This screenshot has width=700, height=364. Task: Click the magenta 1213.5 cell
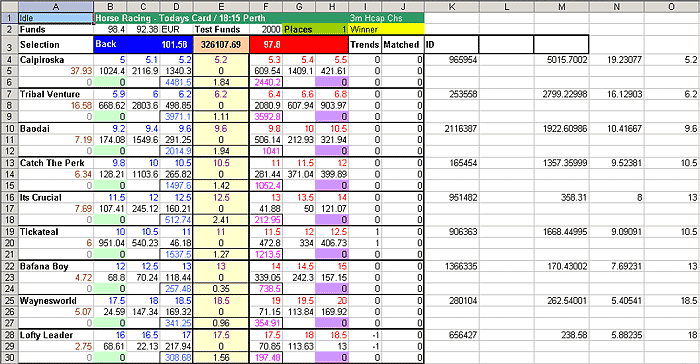266,254
